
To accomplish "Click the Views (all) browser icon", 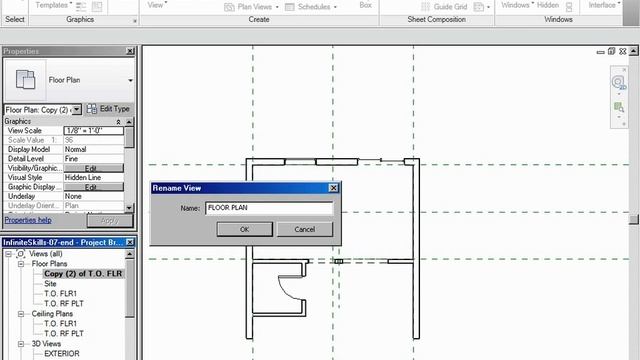I will coord(20,254).
